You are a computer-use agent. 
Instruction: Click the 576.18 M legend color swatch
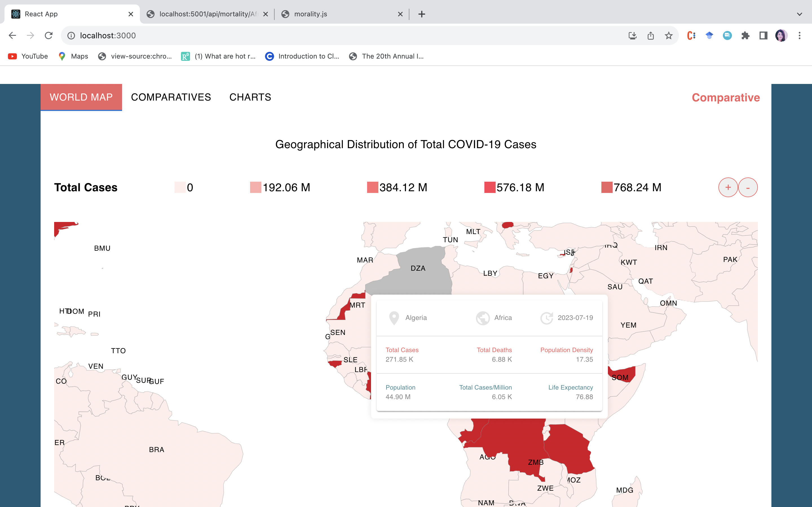point(489,187)
